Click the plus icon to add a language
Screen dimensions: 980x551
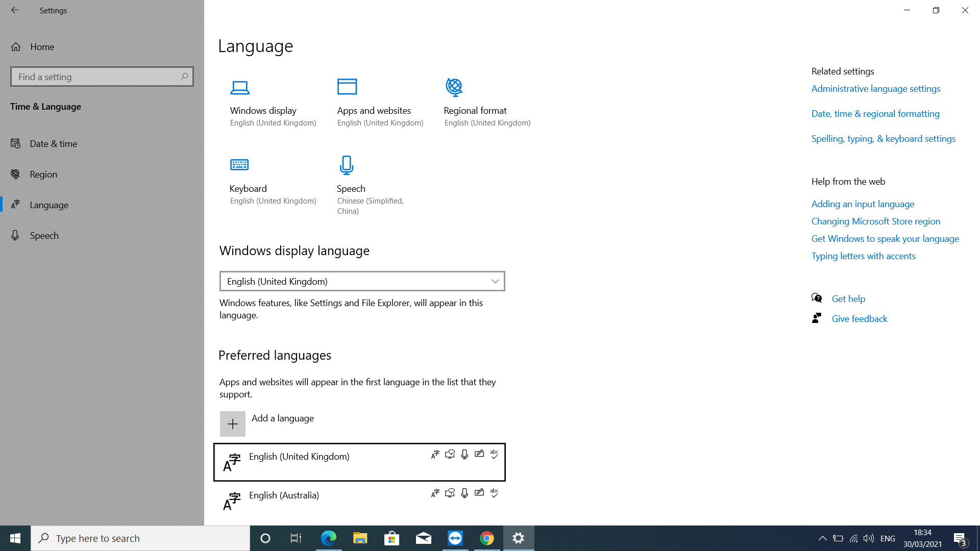[233, 424]
